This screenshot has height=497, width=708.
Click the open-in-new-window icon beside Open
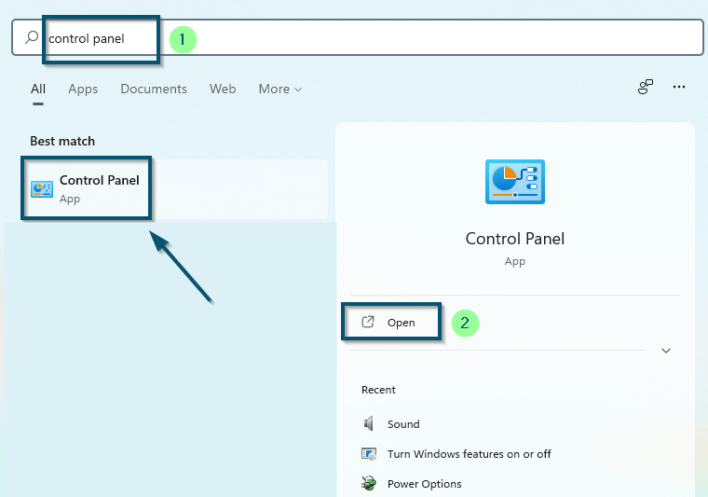(368, 322)
